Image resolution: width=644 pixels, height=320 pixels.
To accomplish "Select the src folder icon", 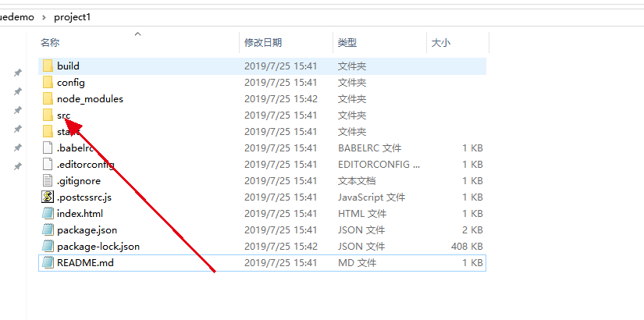I will (48, 116).
